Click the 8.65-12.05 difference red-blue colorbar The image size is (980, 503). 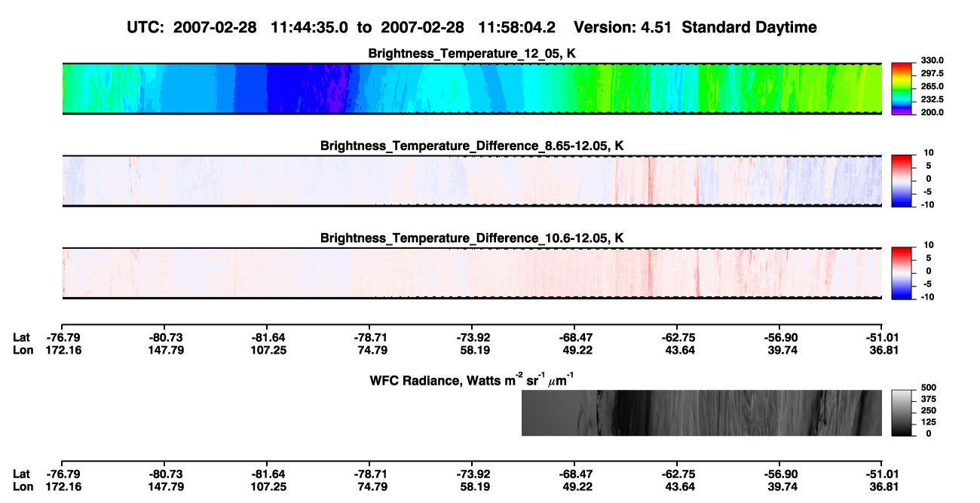901,180
